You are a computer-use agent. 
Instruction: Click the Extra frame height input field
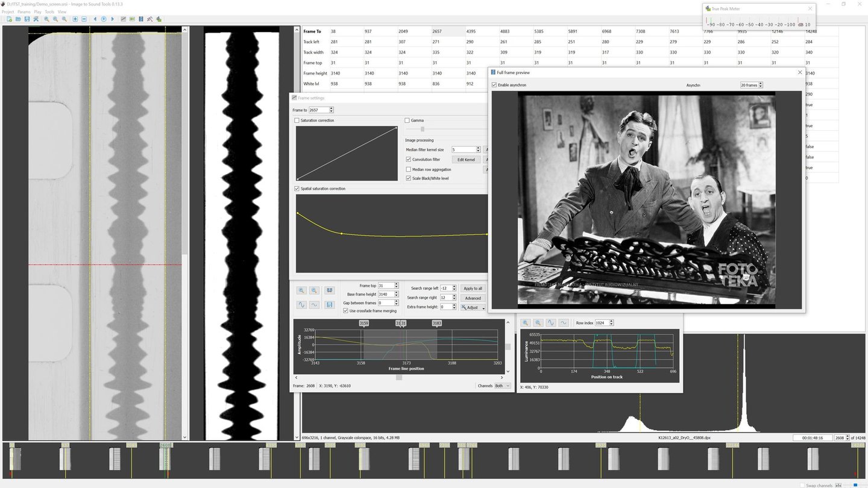[447, 307]
